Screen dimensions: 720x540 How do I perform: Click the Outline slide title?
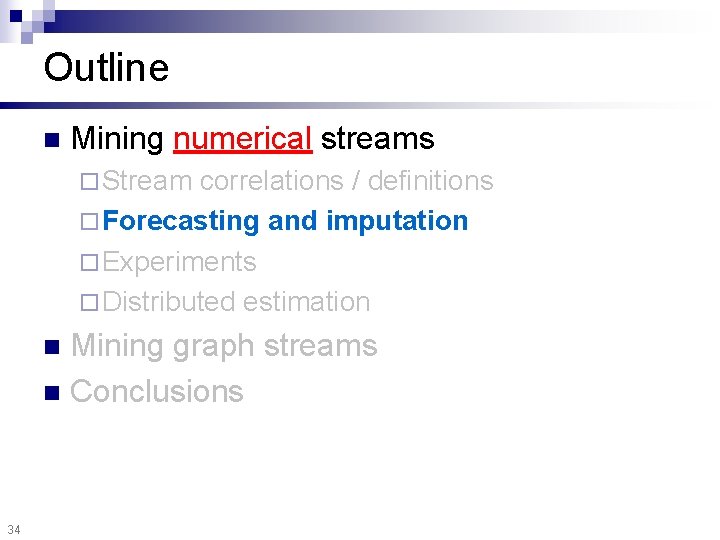click(x=106, y=68)
